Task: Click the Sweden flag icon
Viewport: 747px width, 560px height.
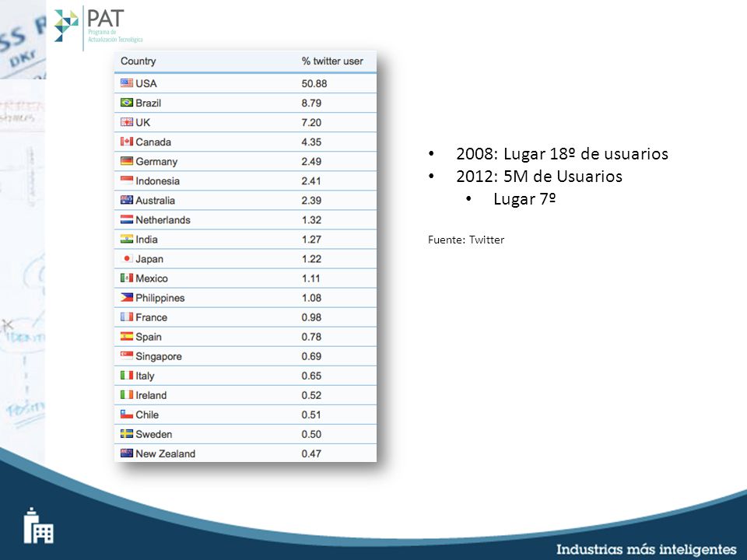Action: click(127, 434)
